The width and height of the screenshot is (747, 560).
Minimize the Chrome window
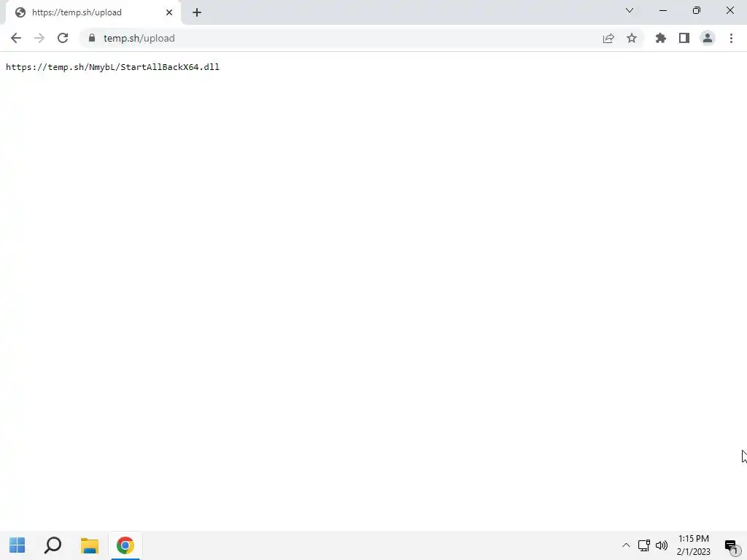[663, 10]
